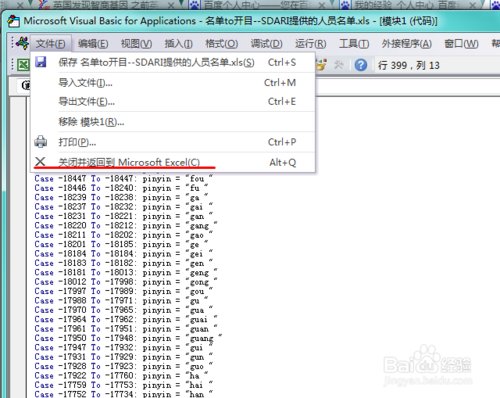Click the 行 399, 列 13 position indicator
This screenshot has height=398, width=500.
pyautogui.click(x=409, y=65)
